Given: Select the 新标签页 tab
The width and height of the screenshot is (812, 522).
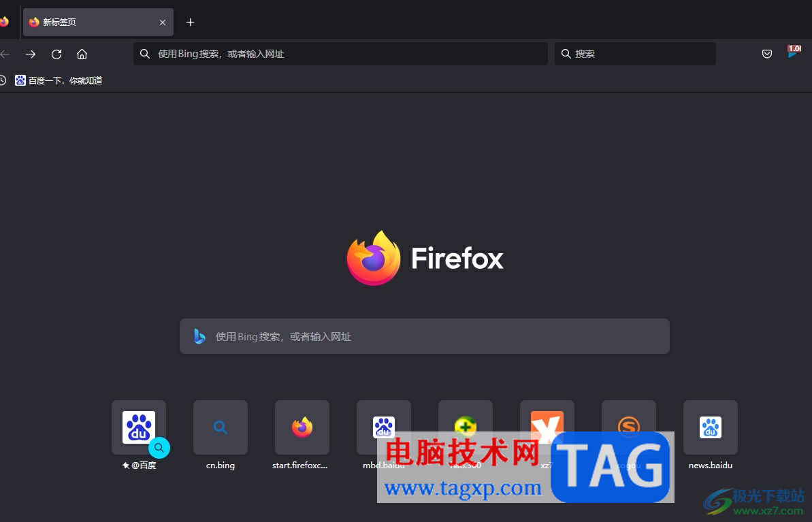Looking at the screenshot, I should point(99,22).
